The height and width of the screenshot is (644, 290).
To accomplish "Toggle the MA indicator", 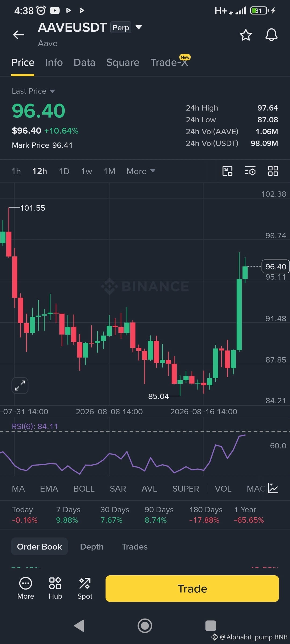I will [18, 489].
